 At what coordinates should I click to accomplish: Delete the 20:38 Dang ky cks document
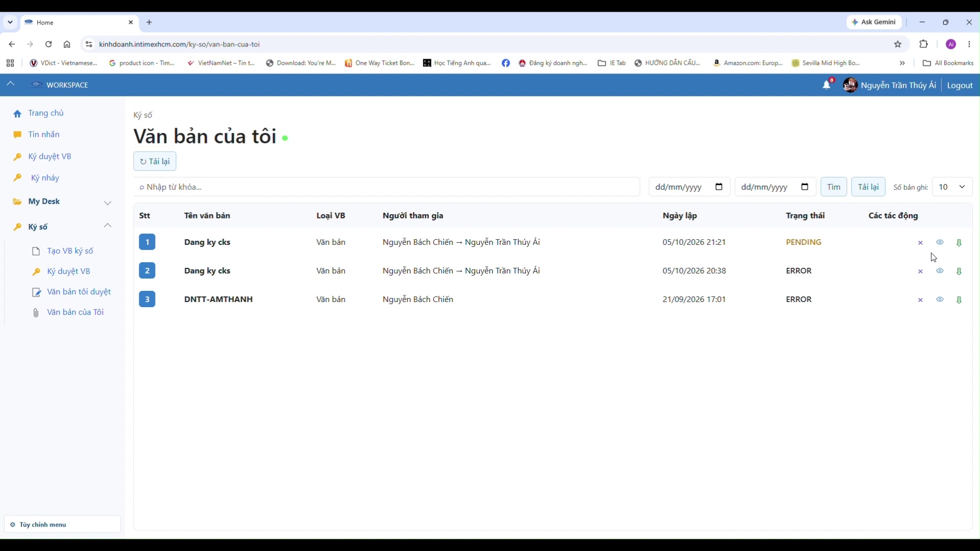[x=920, y=271]
